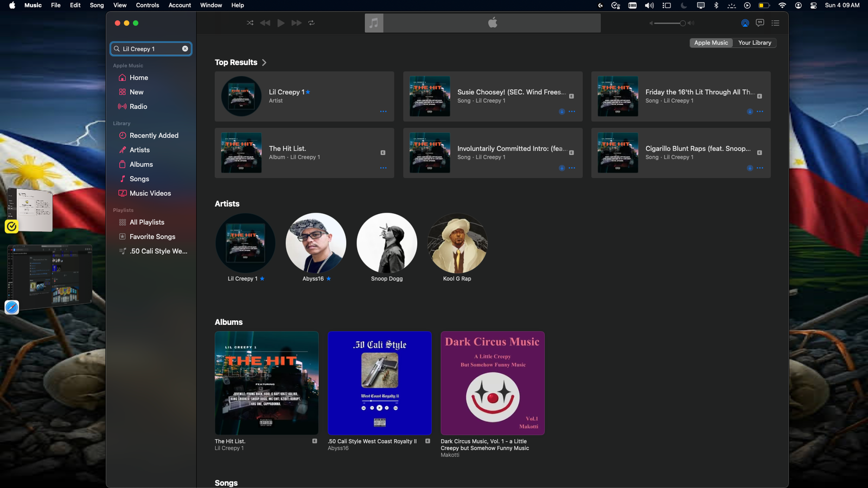868x488 pixels.
Task: Open Snoop Dogg's artist page
Action: coord(387,243)
